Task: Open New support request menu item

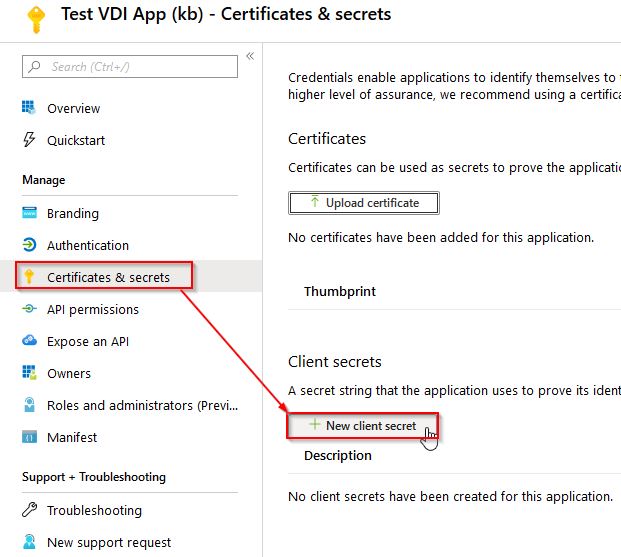Action: [109, 542]
